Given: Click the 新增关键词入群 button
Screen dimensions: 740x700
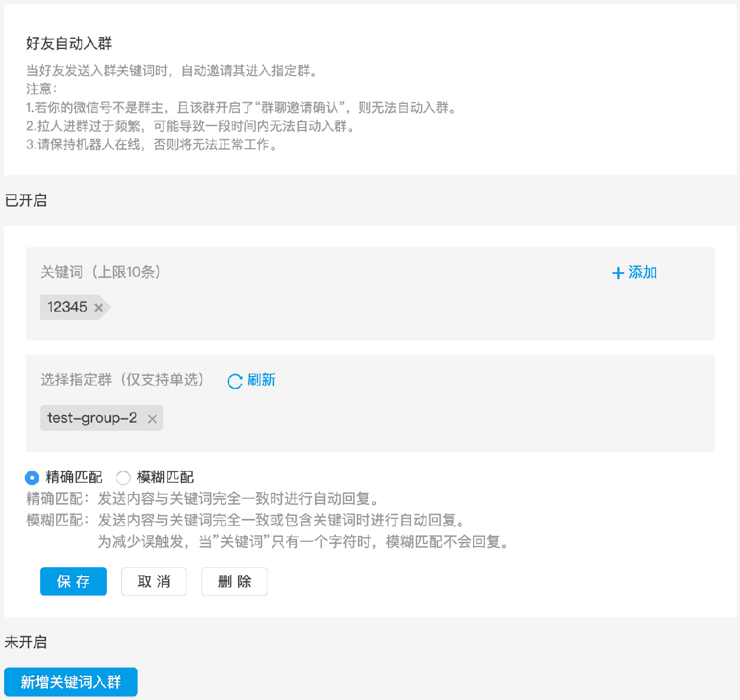Looking at the screenshot, I should pos(71,682).
